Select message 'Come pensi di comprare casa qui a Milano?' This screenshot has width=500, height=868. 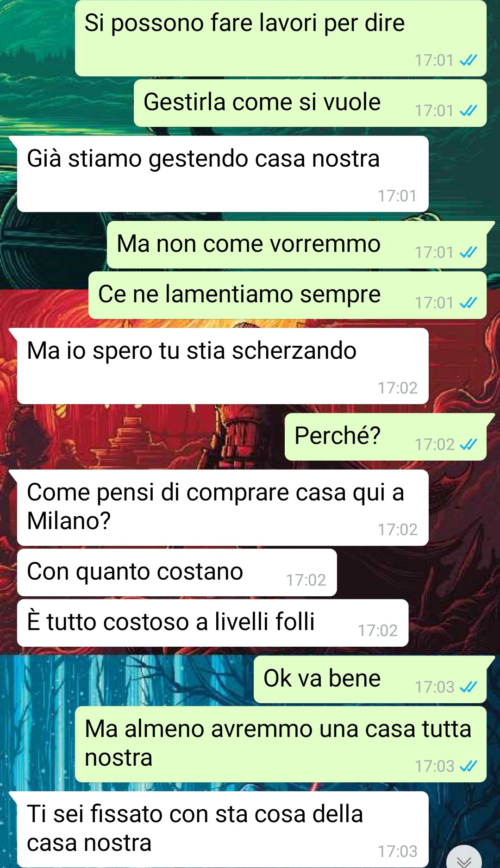pos(222,507)
